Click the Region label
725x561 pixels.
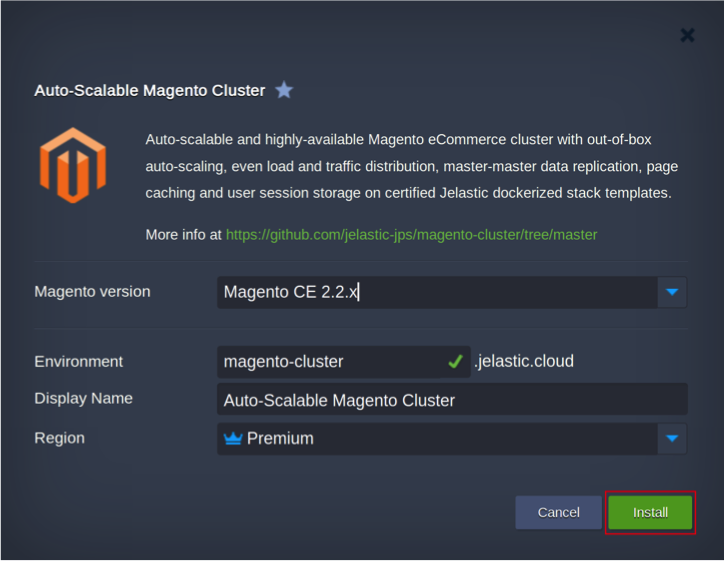click(60, 438)
